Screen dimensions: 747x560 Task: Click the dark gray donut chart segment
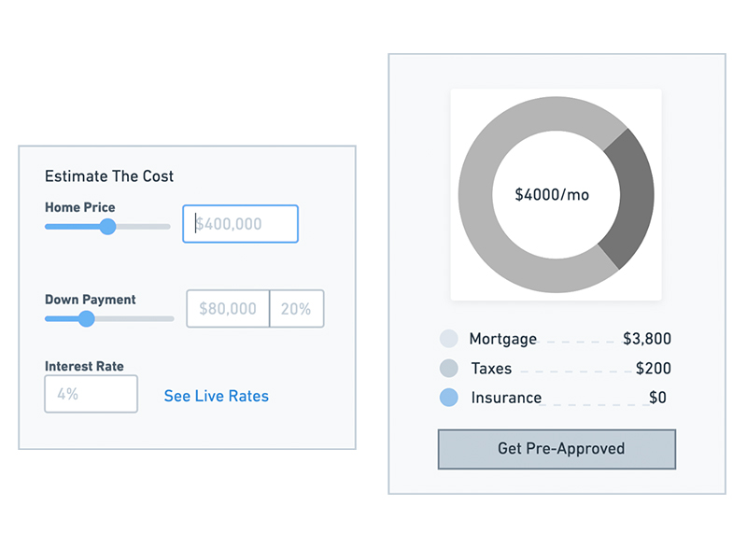coord(627,196)
